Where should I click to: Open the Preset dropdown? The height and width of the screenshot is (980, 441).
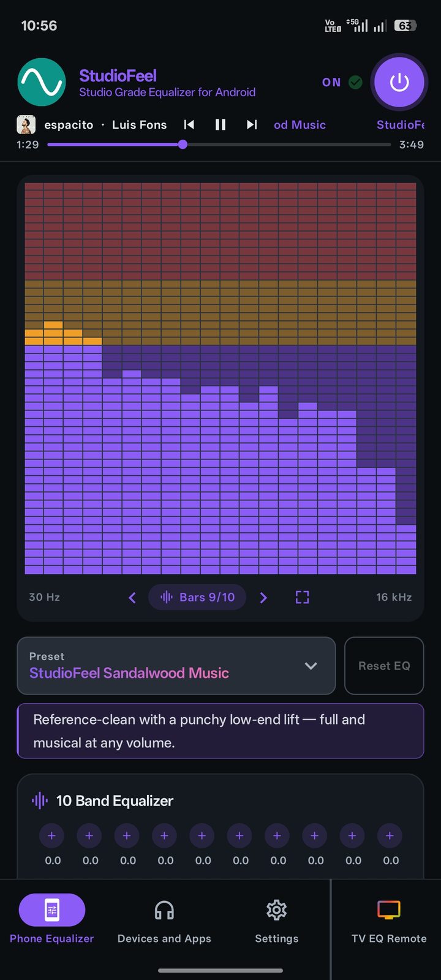[176, 666]
